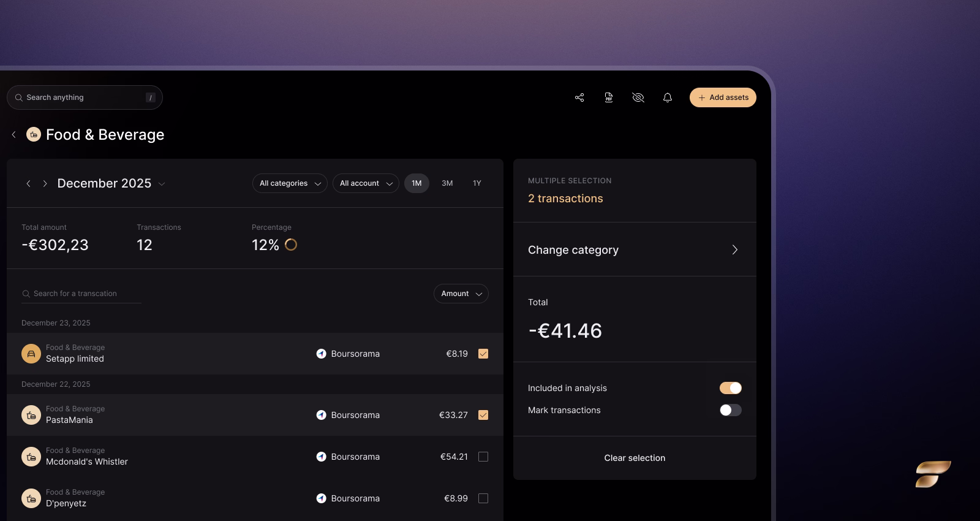Click the Boursorama logo on PastaMania row
Screen dimensions: 980x521
point(321,415)
